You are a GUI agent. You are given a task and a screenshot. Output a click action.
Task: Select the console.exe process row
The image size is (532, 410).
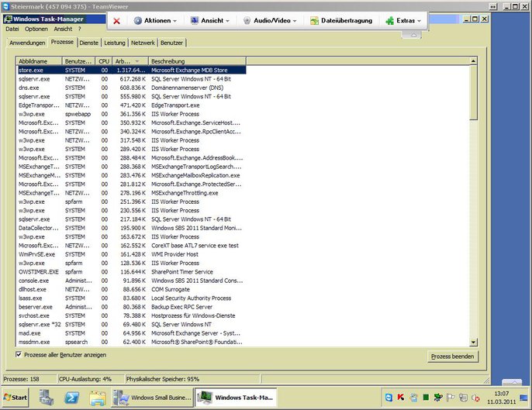click(x=132, y=281)
